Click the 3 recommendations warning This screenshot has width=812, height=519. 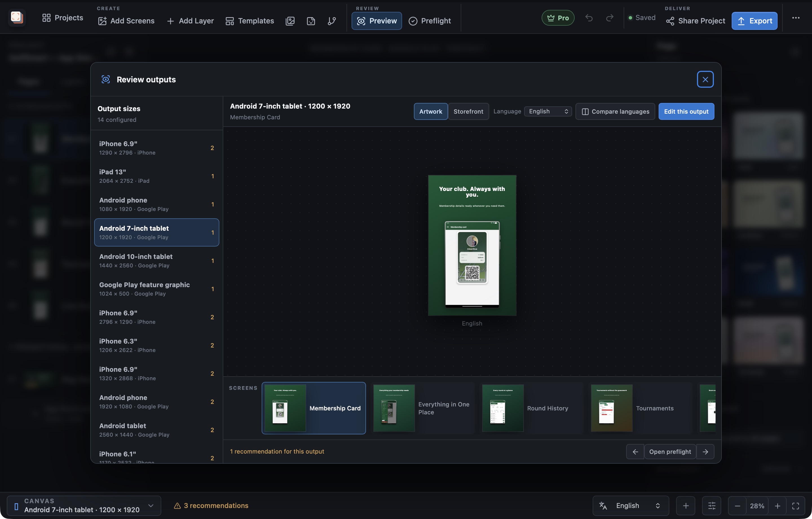coord(211,505)
